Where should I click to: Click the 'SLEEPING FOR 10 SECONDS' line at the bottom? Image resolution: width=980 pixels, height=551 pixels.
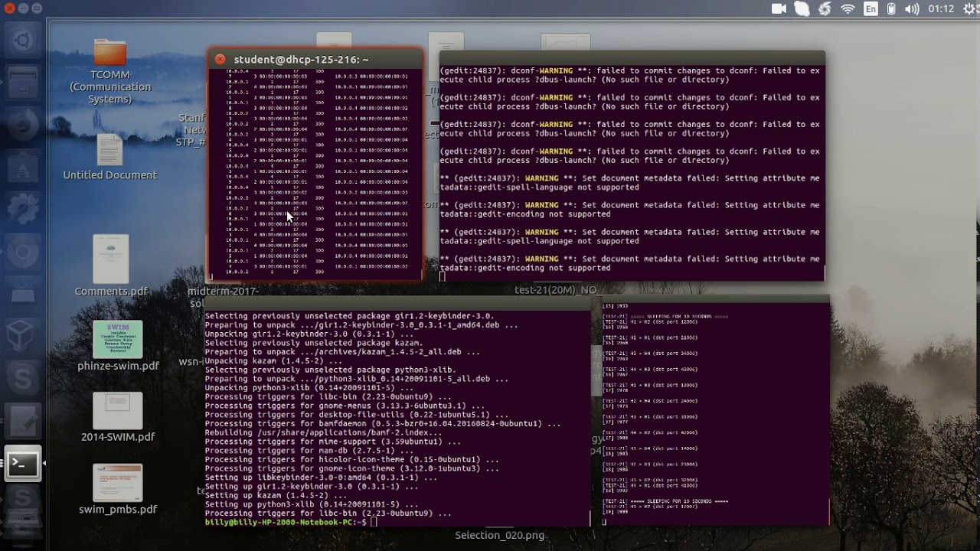click(665, 501)
